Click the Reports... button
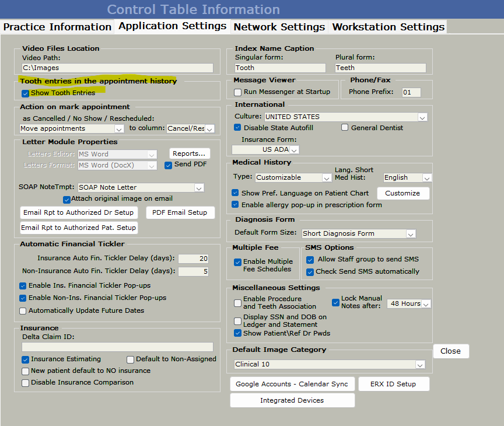This screenshot has height=426, width=504. [189, 153]
